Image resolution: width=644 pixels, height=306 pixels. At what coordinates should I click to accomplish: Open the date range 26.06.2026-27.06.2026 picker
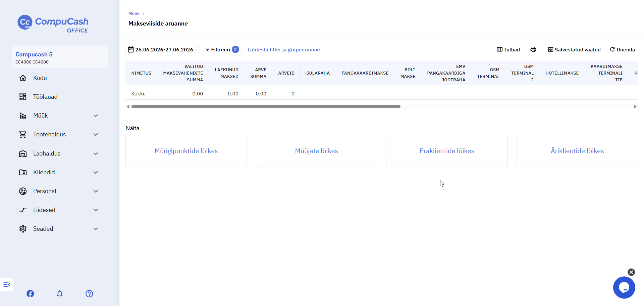point(161,49)
